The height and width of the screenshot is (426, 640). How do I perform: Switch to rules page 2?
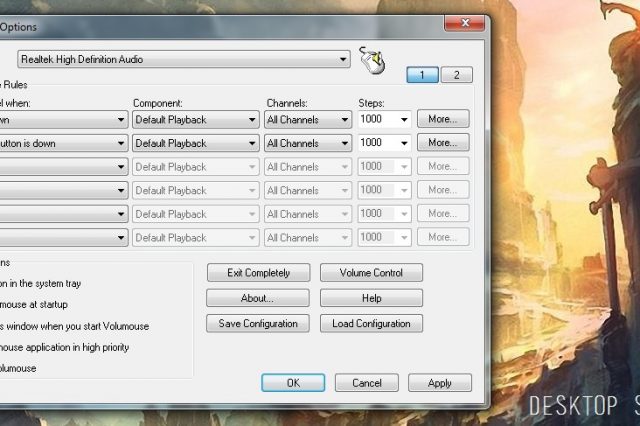click(x=456, y=75)
